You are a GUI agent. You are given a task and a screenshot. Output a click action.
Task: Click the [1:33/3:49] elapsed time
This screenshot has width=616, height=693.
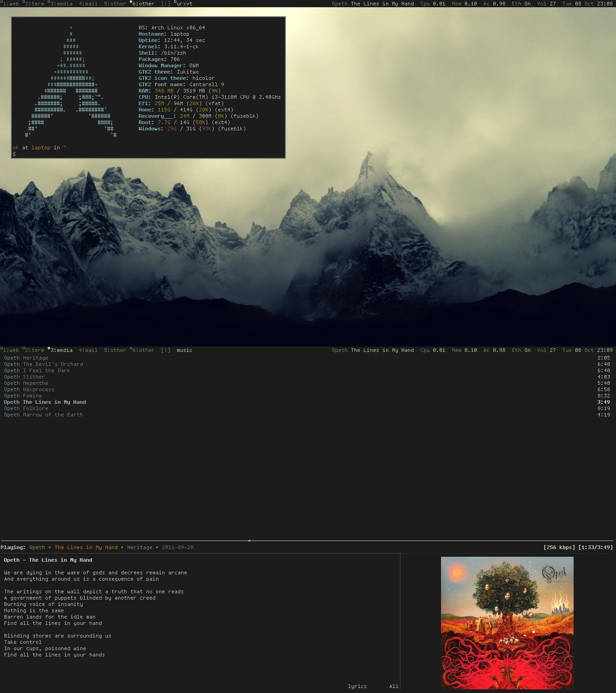[x=596, y=547]
